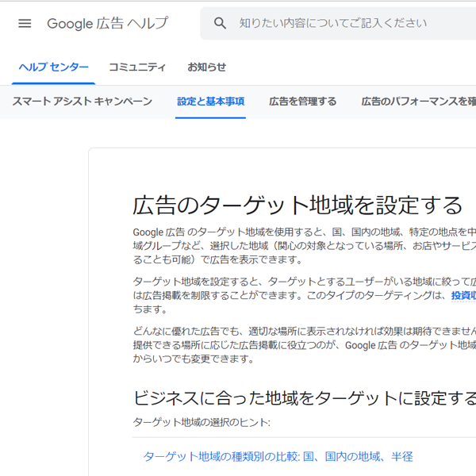Viewport: 476px width, 476px height.
Task: Click the paragraph starting どんなに優れた広告でも
Action: coord(305,345)
